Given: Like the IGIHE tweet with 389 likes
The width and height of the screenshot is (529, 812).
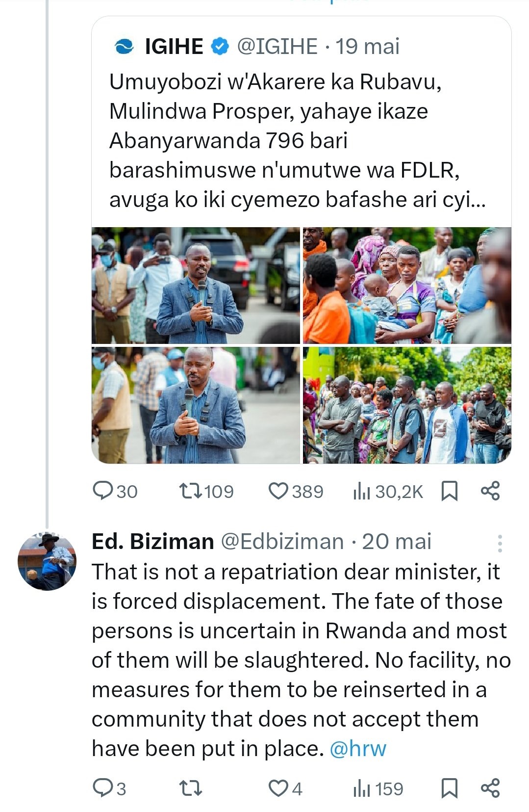Looking at the screenshot, I should [x=278, y=491].
